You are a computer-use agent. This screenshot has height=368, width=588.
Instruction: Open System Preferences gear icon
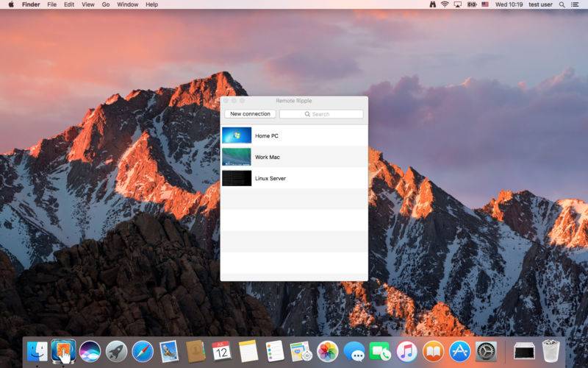486,351
